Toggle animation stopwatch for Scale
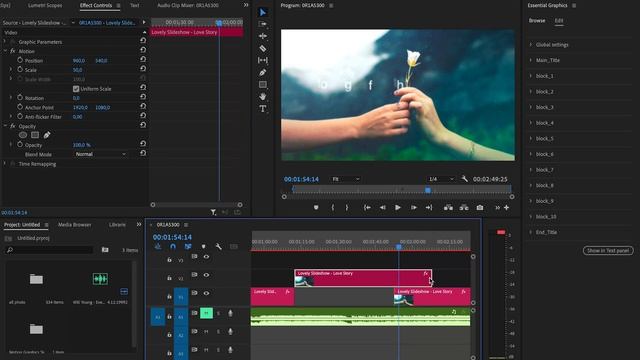 pyautogui.click(x=20, y=69)
